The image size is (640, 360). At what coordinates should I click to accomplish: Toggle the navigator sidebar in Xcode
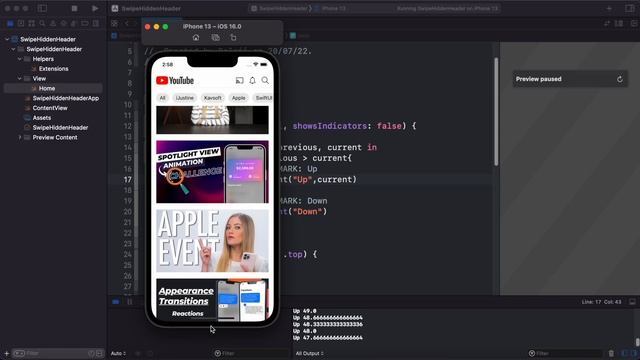[x=42, y=8]
